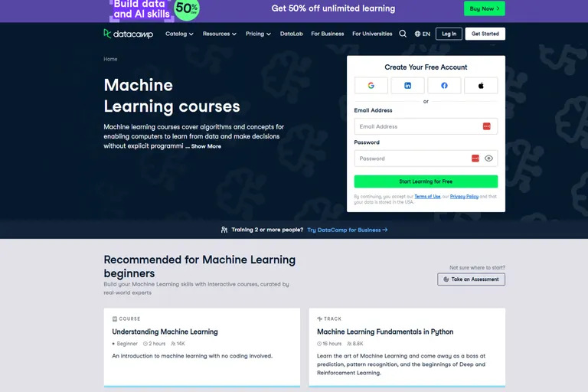Go to For Universities page
This screenshot has width=588, height=392.
coord(372,34)
